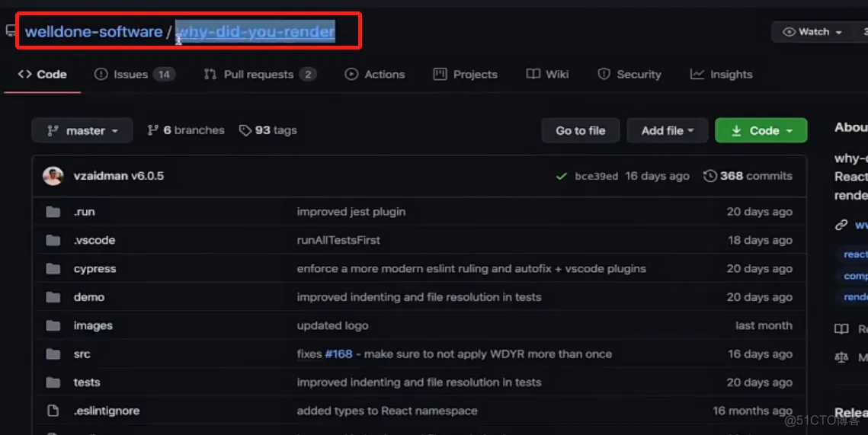Click the Projects board icon
Screen dimensions: 868x435
click(x=440, y=74)
